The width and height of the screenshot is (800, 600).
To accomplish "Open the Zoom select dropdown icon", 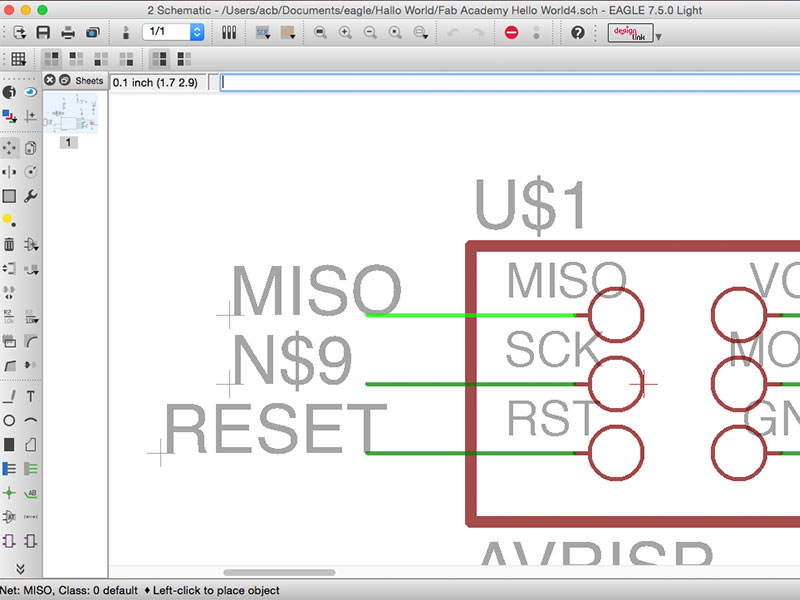I will 421,33.
